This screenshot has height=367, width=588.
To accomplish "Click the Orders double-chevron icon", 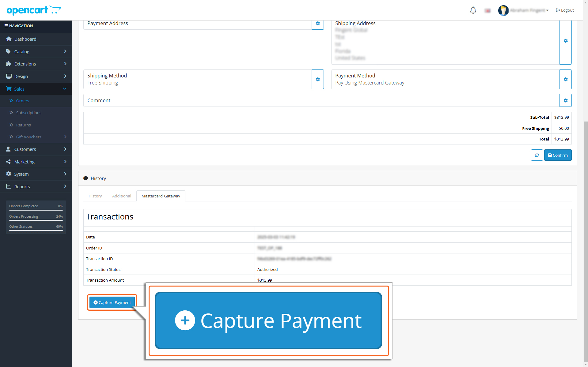I will [x=11, y=101].
